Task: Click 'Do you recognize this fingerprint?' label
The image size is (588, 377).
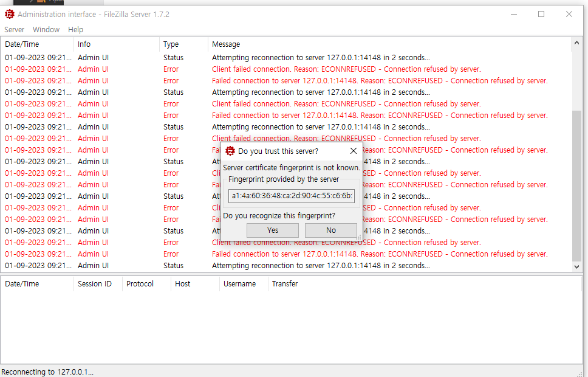Action: tap(279, 215)
